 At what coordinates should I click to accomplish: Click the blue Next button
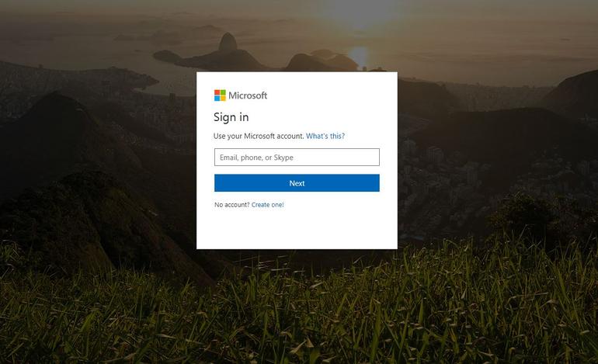point(297,183)
